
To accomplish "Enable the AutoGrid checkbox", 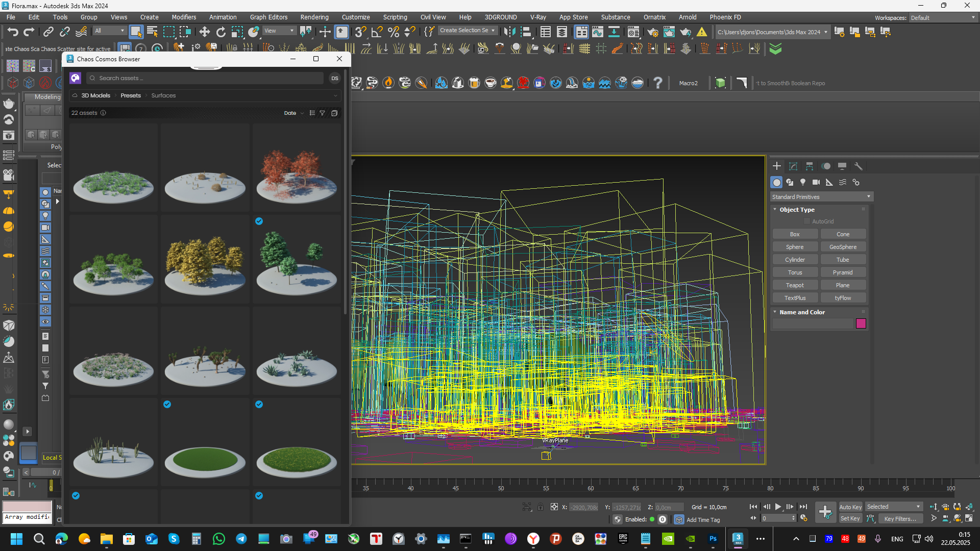I will click(807, 221).
